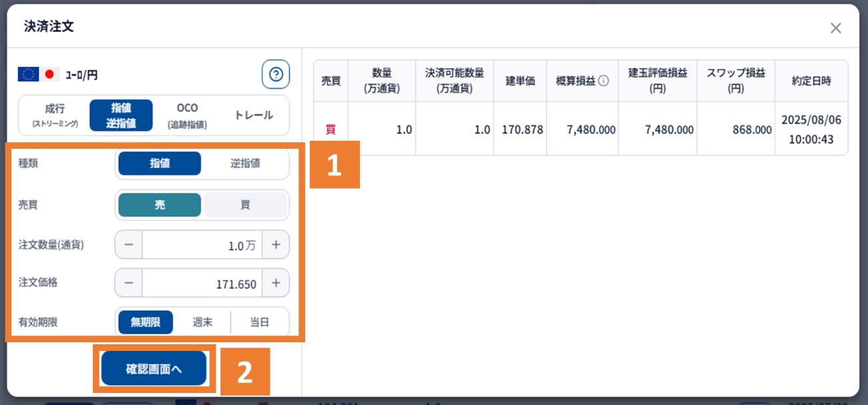Set 有効期限 to 週末
The width and height of the screenshot is (868, 405).
coord(202,322)
